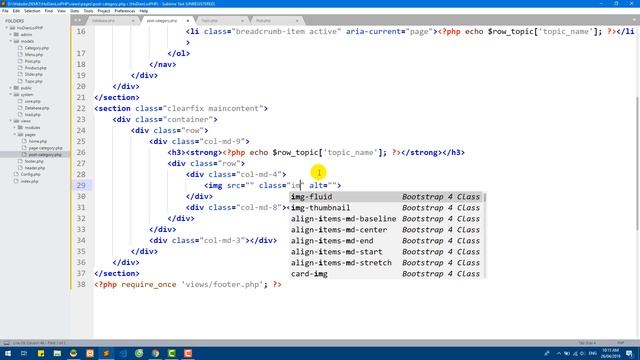640x360 pixels.
Task: Collapse the pages folder
Action: [15, 134]
